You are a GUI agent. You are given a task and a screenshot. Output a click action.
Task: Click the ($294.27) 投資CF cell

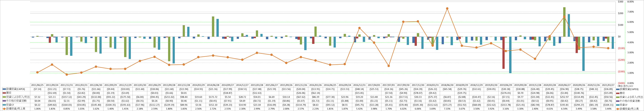click(x=579, y=105)
